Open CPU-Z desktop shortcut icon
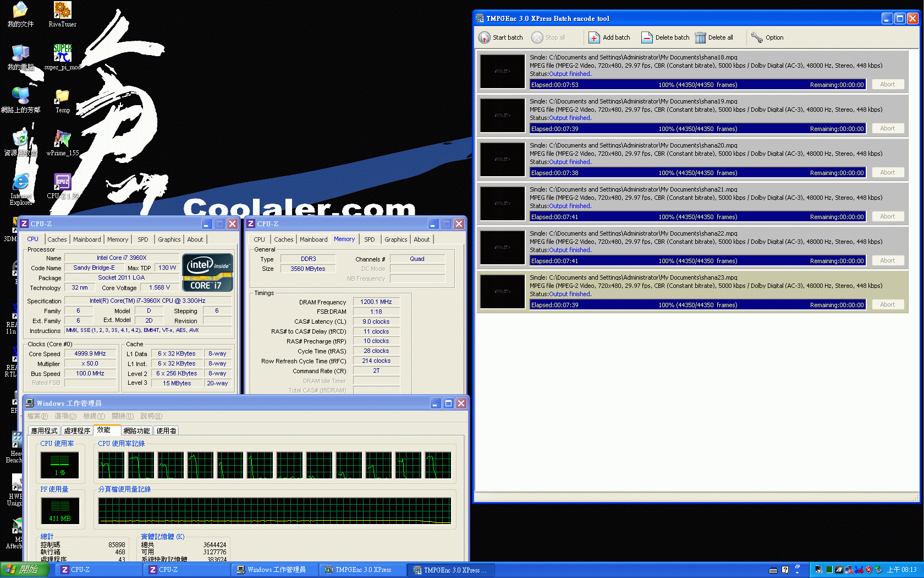The image size is (924, 578). coord(62,187)
